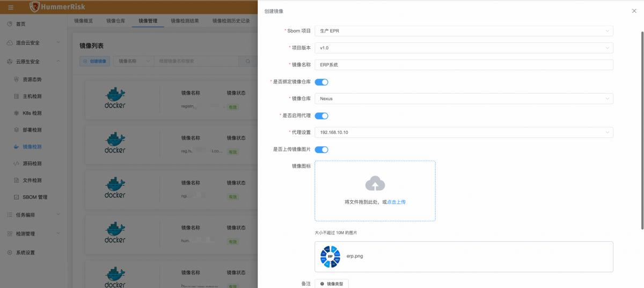The width and height of the screenshot is (644, 288).
Task: Click the docker logo of the registn image card
Action: click(115, 98)
